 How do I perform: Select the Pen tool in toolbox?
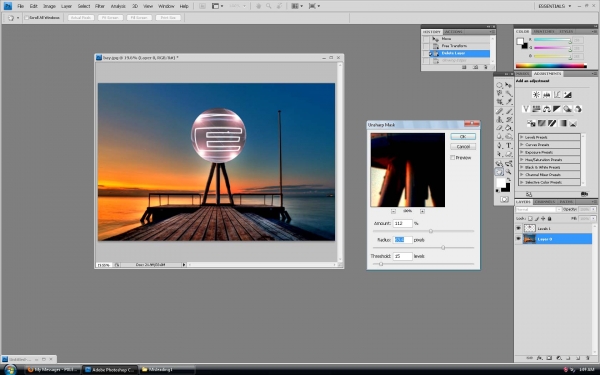[x=499, y=145]
